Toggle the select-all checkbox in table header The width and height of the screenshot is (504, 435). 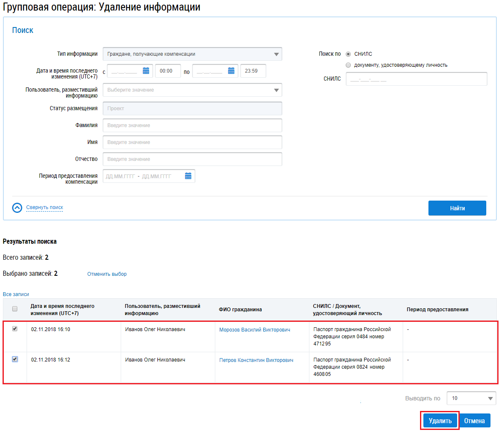point(15,309)
